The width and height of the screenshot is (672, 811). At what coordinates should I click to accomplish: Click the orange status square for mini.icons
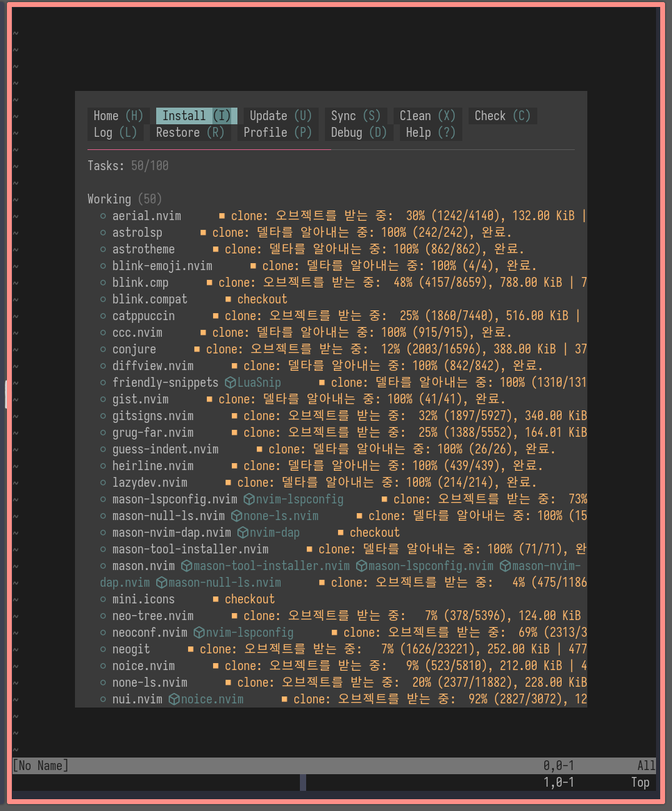click(216, 599)
